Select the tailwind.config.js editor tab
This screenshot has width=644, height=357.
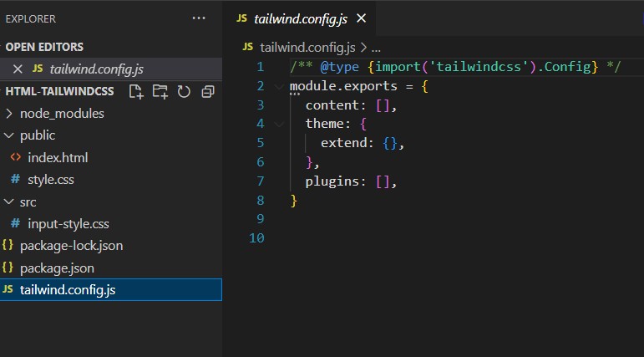299,18
